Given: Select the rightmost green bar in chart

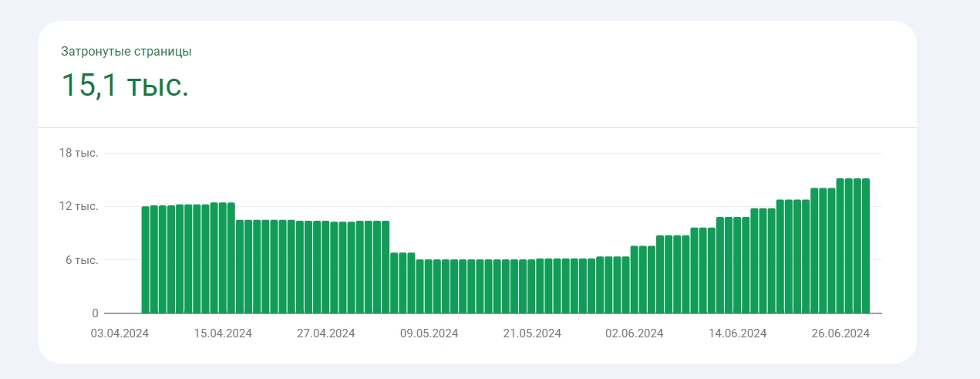Looking at the screenshot, I should pyautogui.click(x=865, y=245).
